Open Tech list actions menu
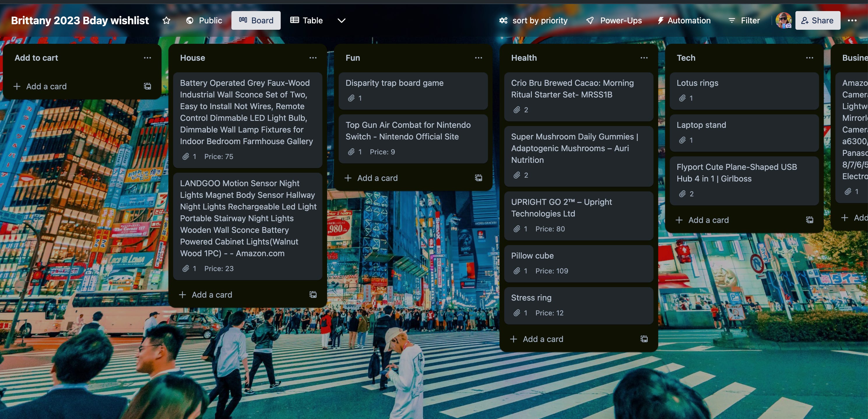 tap(809, 58)
